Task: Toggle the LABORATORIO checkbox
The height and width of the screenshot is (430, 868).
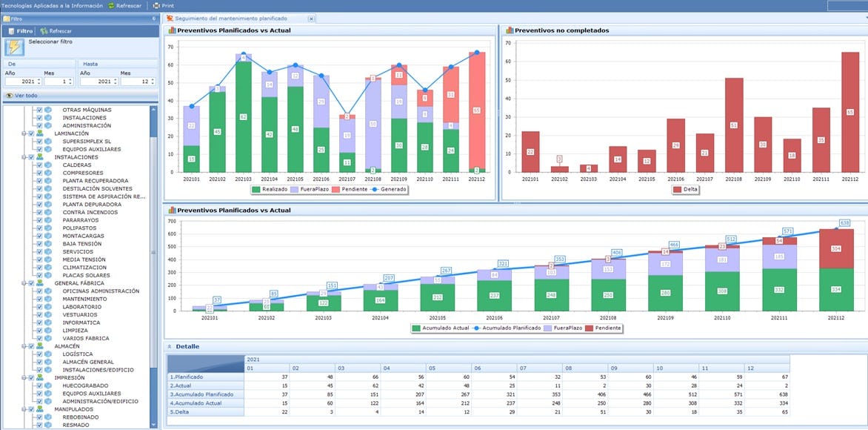Action: point(39,307)
